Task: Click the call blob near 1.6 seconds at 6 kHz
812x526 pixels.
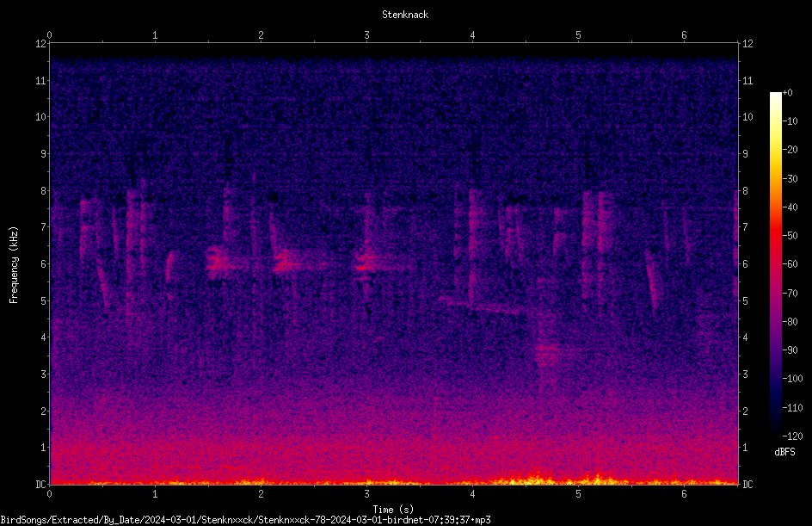Action: [x=218, y=262]
